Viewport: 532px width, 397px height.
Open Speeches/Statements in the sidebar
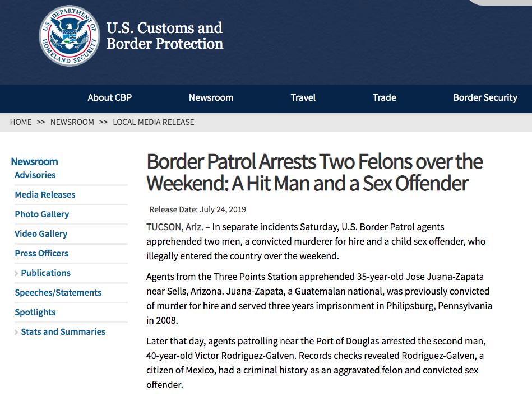coord(58,293)
